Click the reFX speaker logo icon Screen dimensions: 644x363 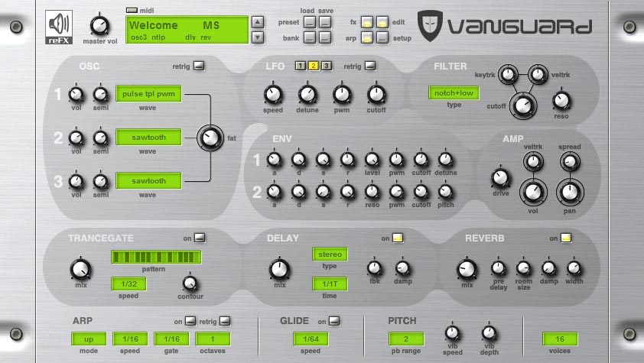[59, 28]
